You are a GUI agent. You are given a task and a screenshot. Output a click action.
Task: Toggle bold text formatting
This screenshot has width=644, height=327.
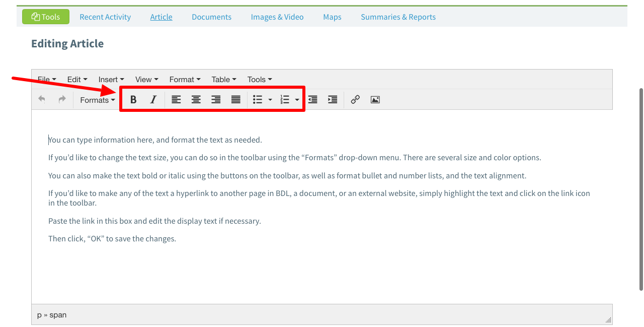click(x=133, y=100)
